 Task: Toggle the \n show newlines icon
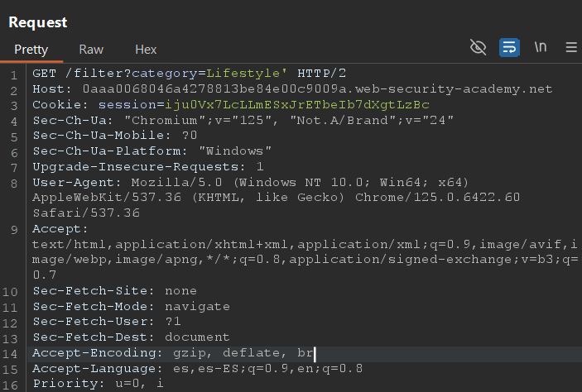pos(541,47)
